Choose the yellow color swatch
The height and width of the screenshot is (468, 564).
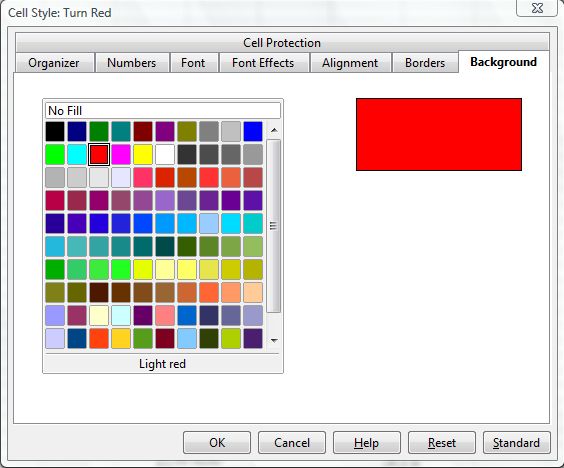pyautogui.click(x=143, y=154)
